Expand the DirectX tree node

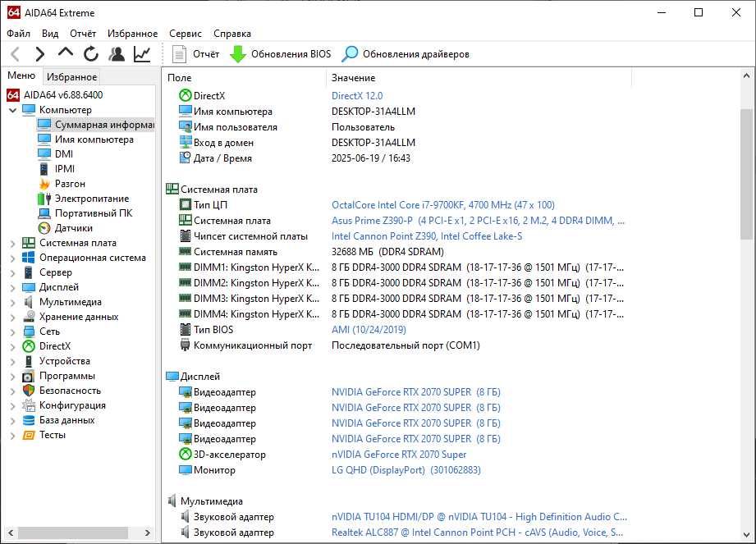pyautogui.click(x=13, y=347)
